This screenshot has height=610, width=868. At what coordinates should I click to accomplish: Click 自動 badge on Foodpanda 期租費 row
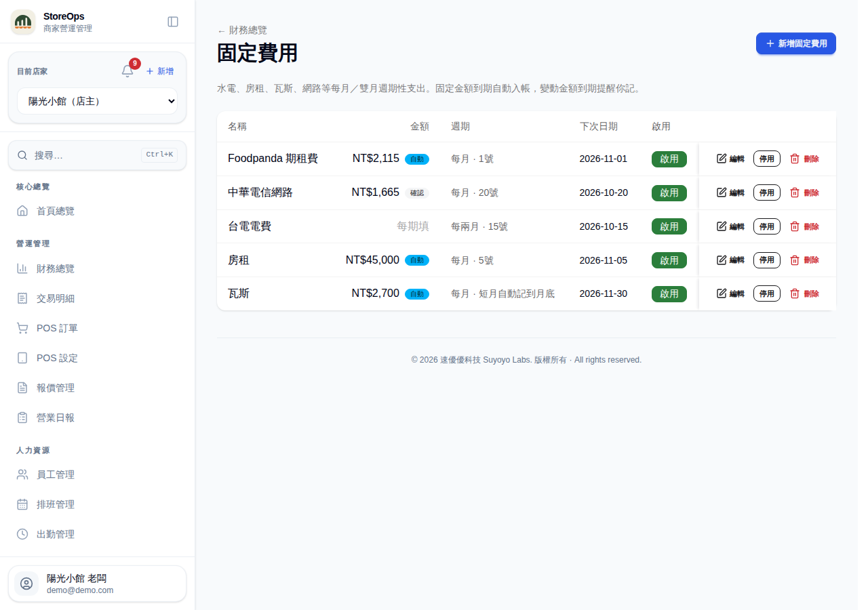pyautogui.click(x=417, y=159)
